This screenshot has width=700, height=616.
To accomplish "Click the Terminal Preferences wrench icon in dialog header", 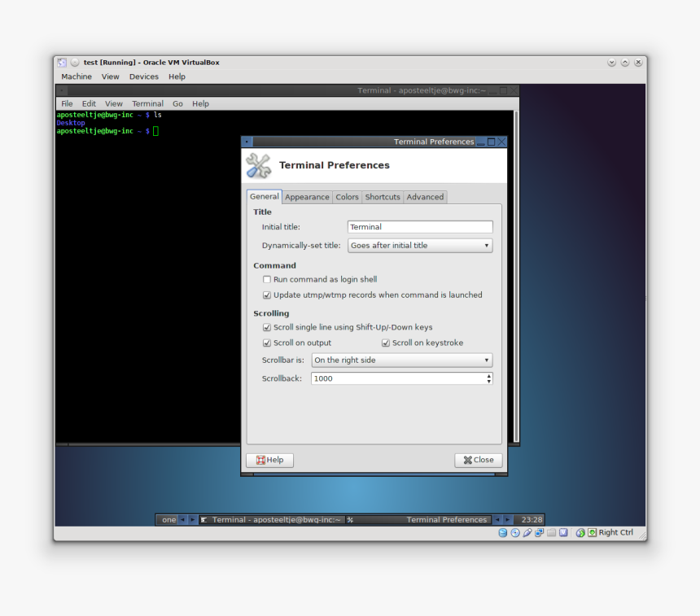I will 257,164.
